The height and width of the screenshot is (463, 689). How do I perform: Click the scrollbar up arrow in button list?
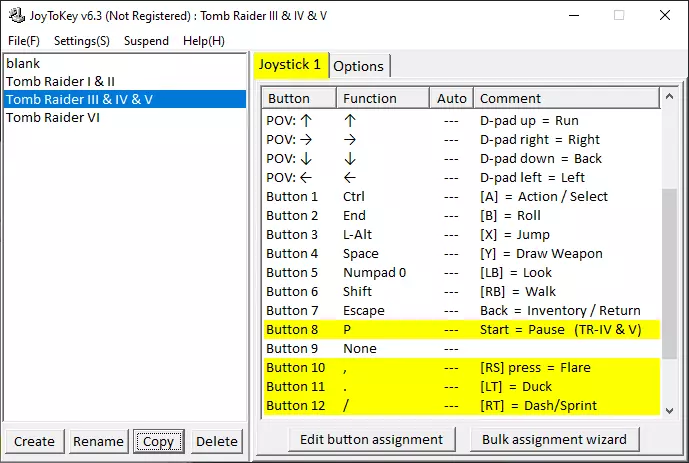click(669, 96)
